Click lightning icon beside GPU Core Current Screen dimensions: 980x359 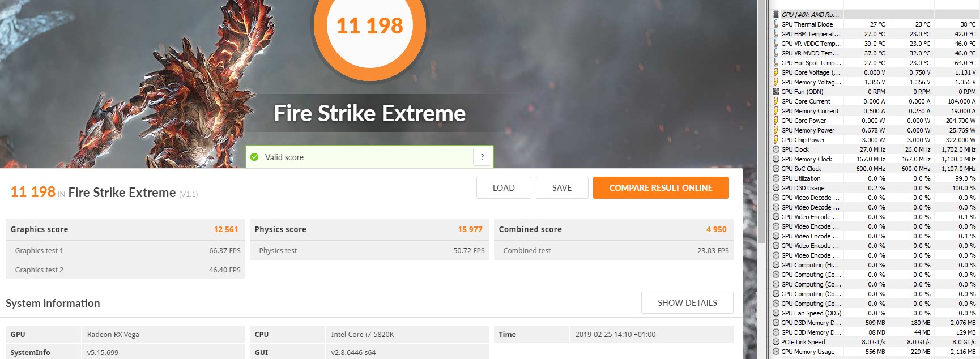(x=776, y=101)
